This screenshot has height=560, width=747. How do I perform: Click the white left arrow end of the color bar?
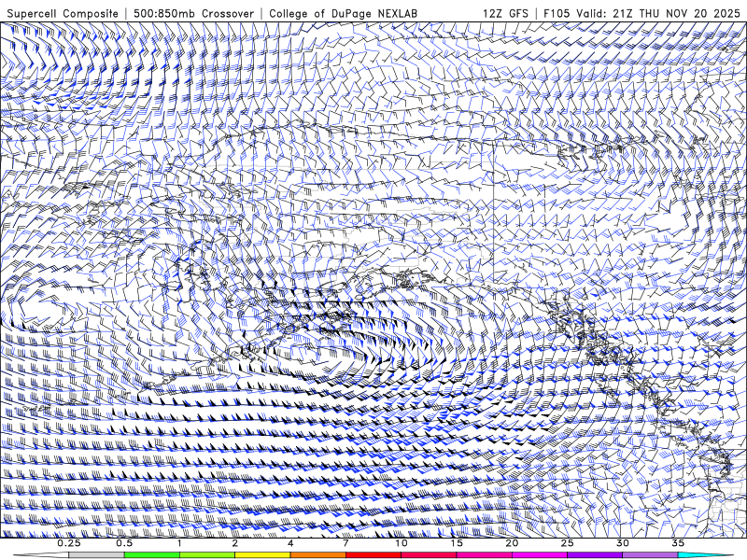click(41, 555)
